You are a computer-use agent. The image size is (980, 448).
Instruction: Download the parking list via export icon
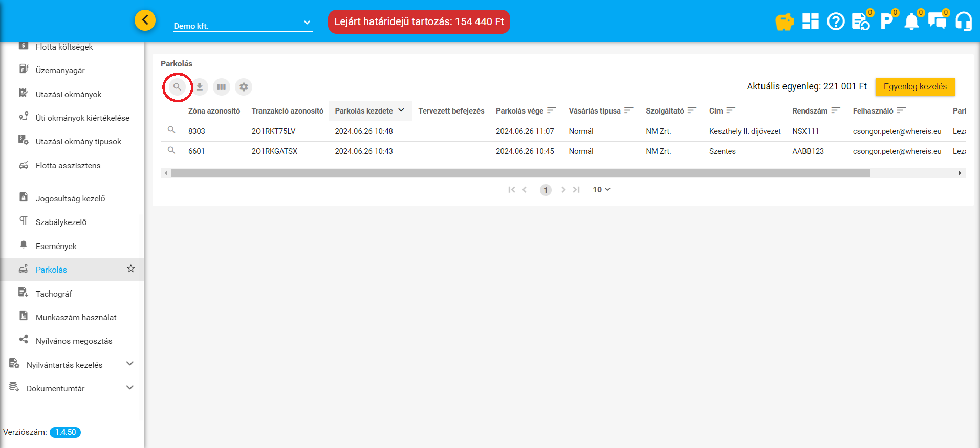200,87
